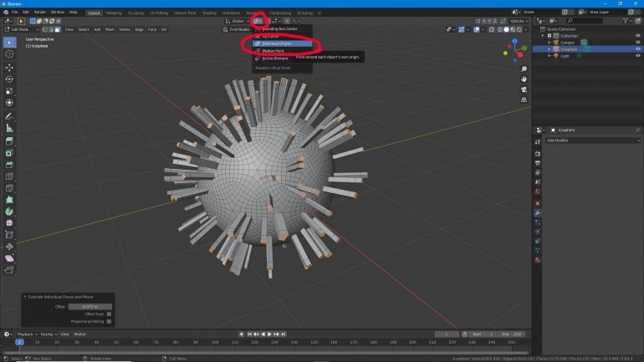Switch to solid viewport shading
The width and height of the screenshot is (644, 362).
[x=506, y=29]
